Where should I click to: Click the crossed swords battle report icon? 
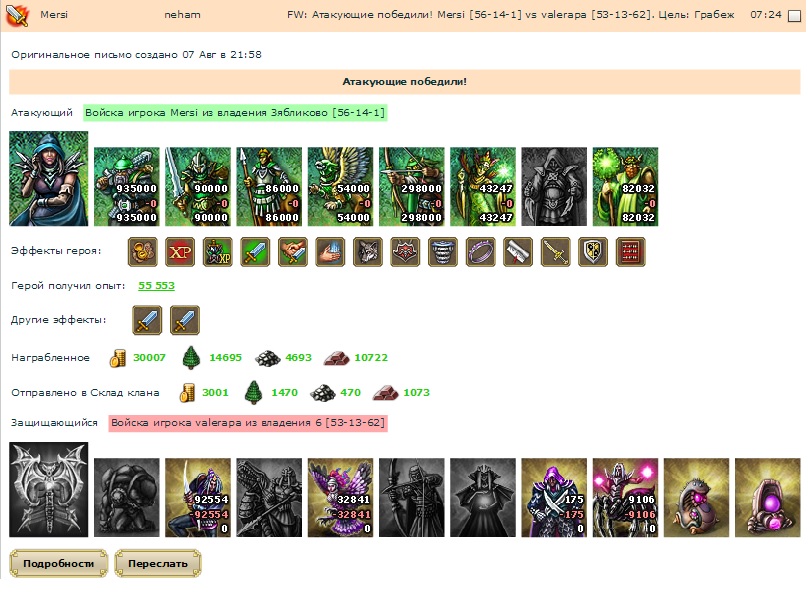pyautogui.click(x=16, y=15)
